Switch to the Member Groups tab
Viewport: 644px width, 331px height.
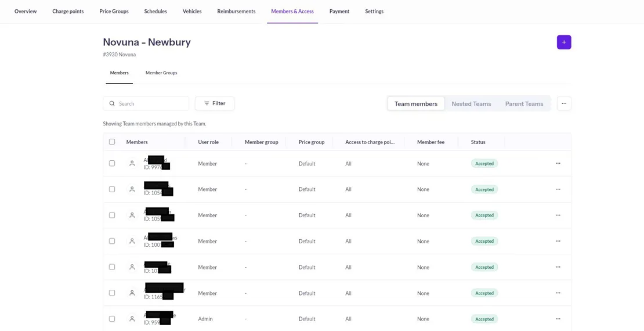[x=161, y=73]
